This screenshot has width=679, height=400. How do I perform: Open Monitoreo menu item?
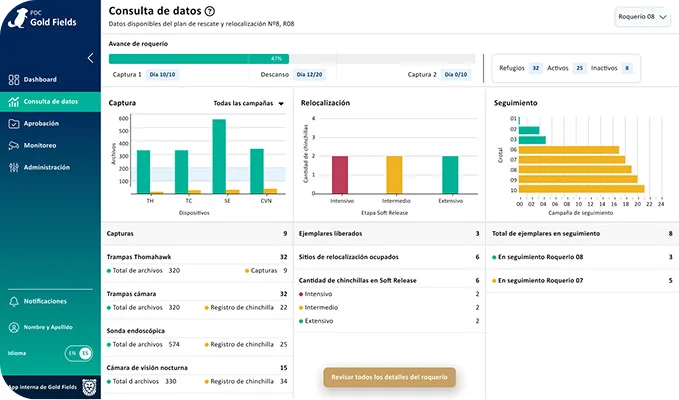[50, 145]
